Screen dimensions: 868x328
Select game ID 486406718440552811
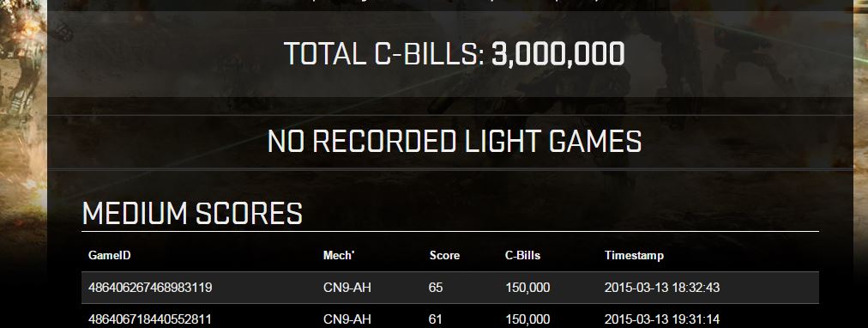coord(150,319)
